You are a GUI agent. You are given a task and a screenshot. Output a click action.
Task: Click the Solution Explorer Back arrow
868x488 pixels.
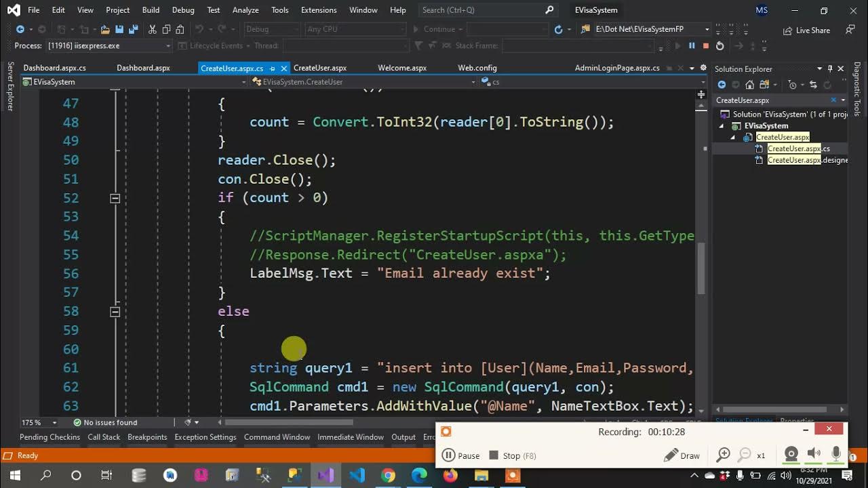point(722,85)
